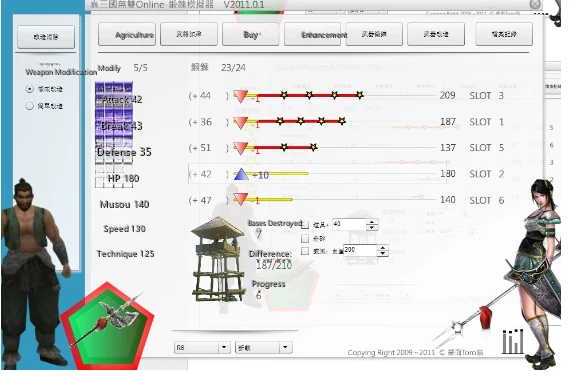Click the 'HP 180' stat label
The width and height of the screenshot is (576, 376).
click(123, 178)
